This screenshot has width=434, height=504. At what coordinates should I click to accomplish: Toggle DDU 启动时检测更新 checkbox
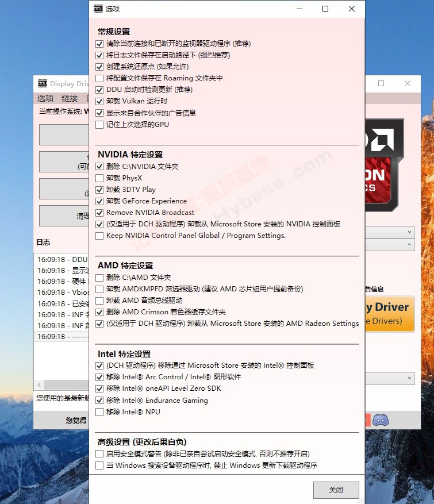(x=99, y=90)
